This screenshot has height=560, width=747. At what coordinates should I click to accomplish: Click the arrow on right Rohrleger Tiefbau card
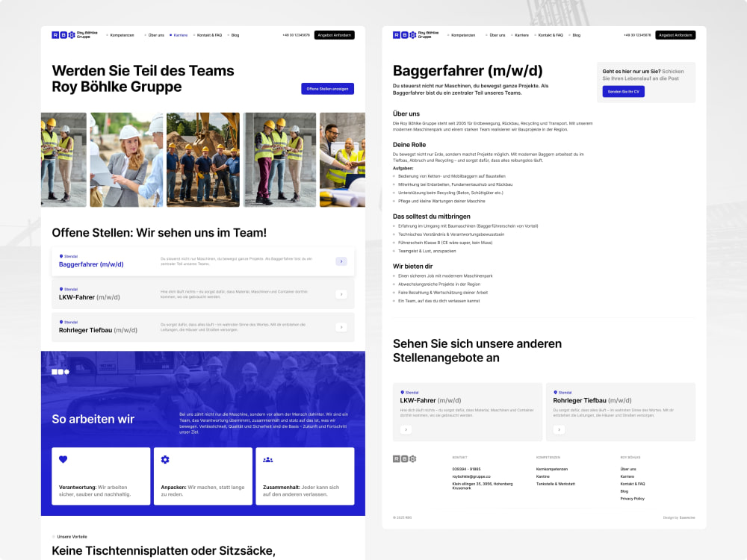[x=559, y=429]
